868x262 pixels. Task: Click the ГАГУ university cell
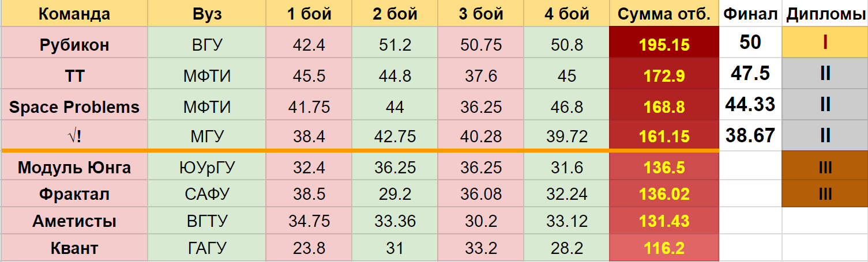click(207, 248)
